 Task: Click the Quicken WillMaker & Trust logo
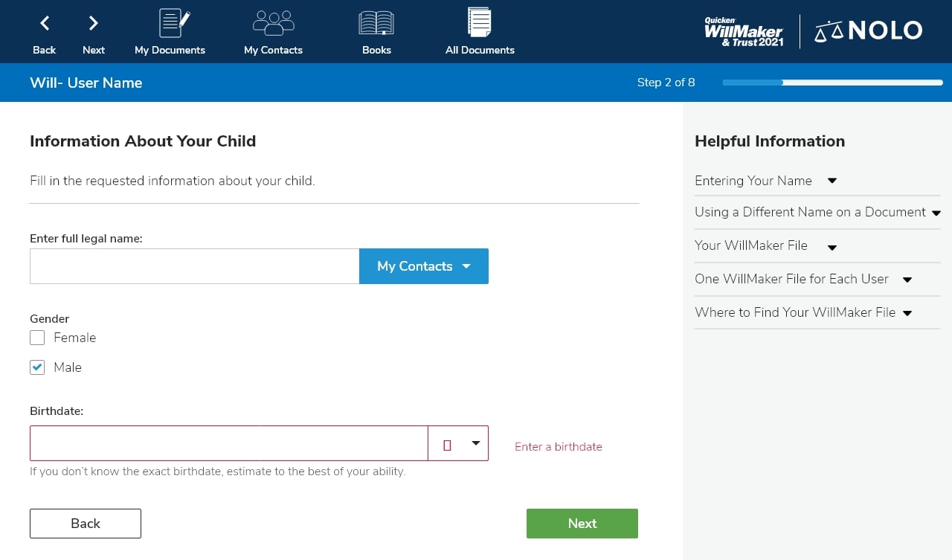click(x=744, y=32)
